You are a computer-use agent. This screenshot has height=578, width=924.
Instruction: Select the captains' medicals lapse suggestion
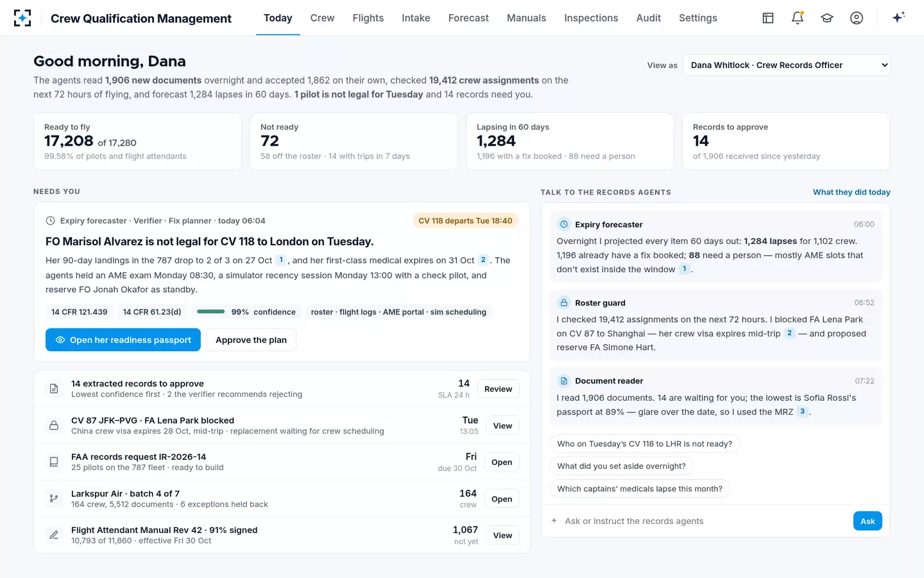coord(640,489)
